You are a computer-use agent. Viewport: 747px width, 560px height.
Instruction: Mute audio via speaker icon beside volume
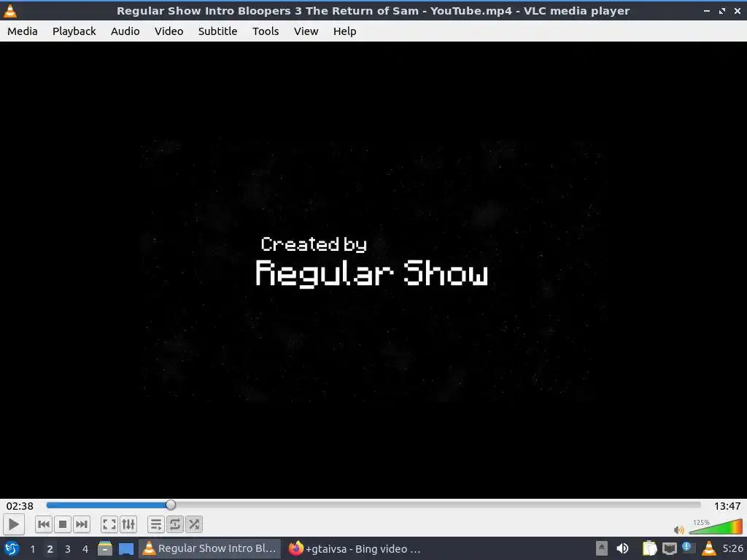coord(679,529)
